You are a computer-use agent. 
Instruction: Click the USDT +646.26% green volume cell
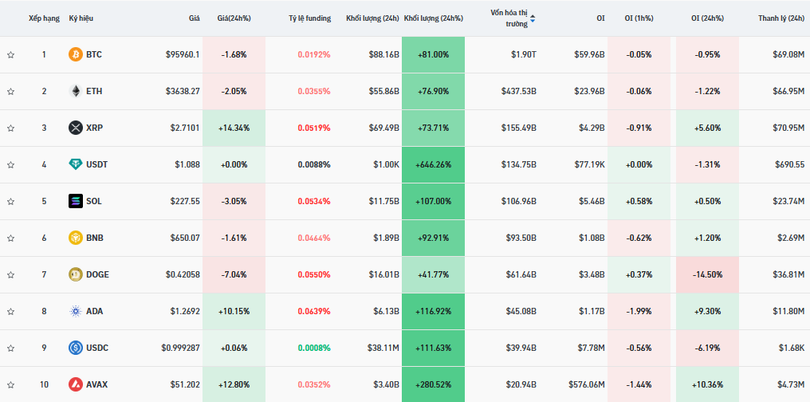tap(433, 164)
